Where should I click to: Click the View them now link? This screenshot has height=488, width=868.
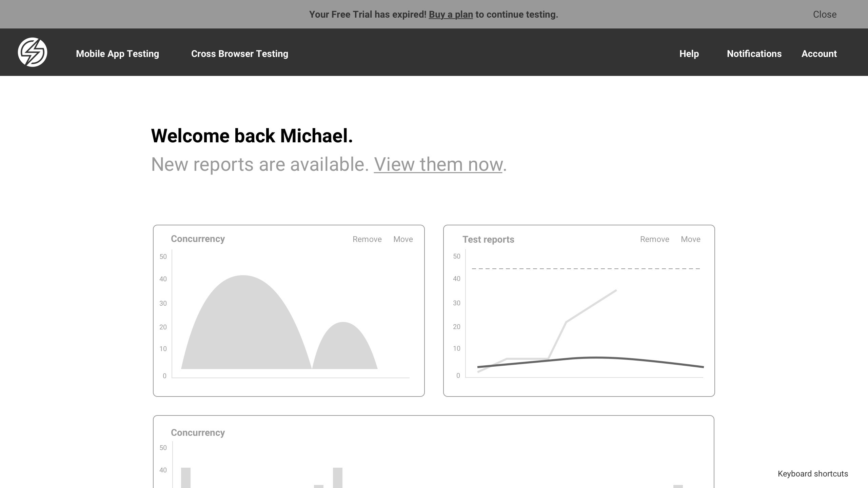(x=438, y=164)
